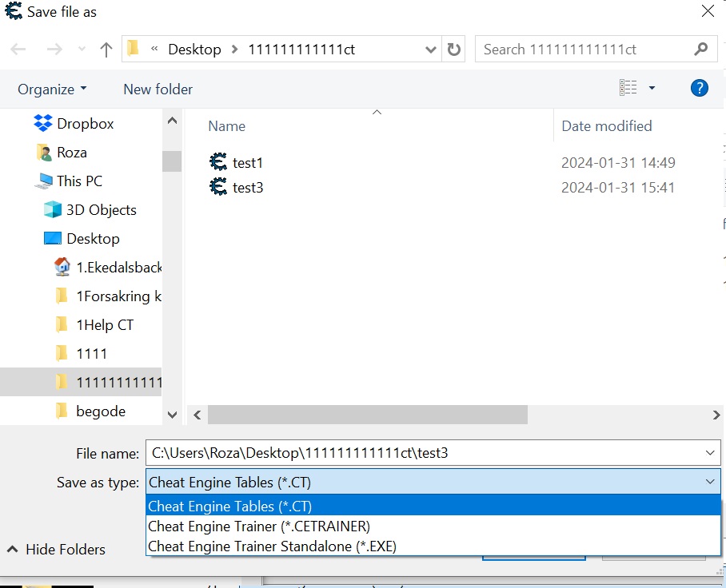Click the horizontal scrollbar in file list
Image resolution: width=726 pixels, height=588 pixels.
point(368,415)
